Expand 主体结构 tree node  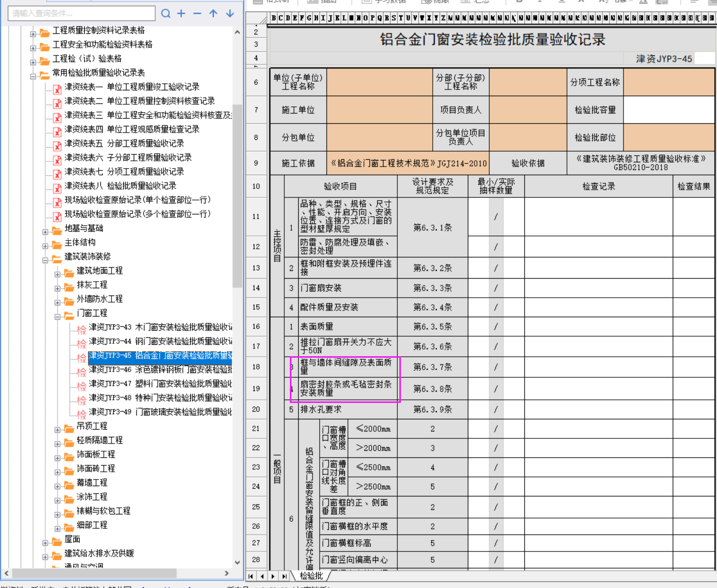tap(45, 246)
